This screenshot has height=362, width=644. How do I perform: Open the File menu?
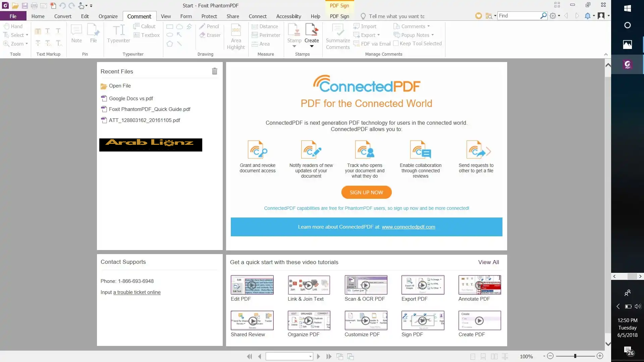click(13, 16)
